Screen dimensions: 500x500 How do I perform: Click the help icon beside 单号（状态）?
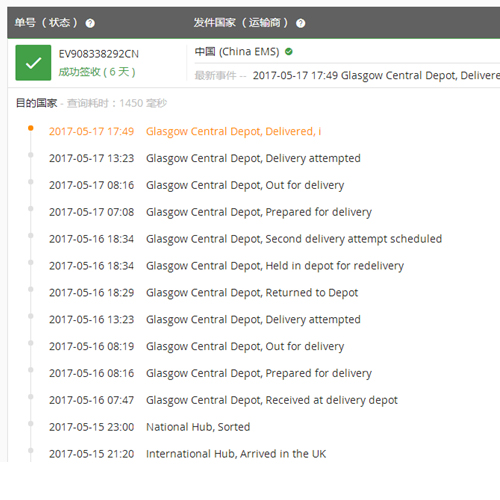pyautogui.click(x=90, y=23)
